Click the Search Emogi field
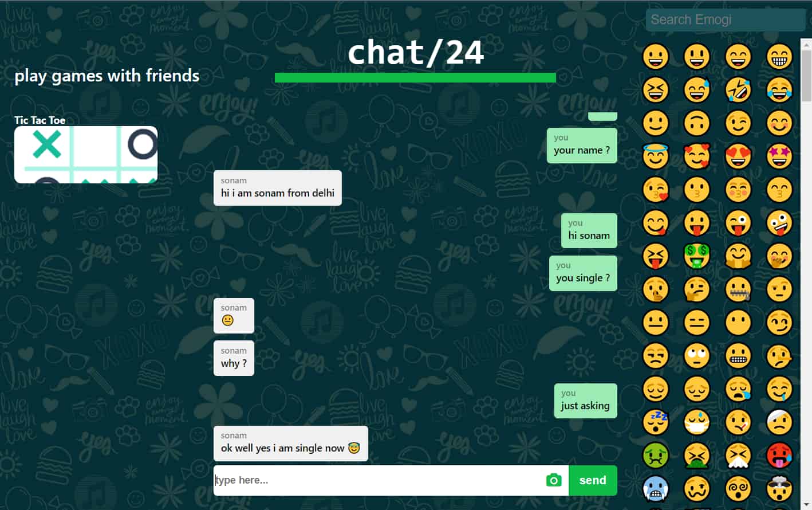The width and height of the screenshot is (812, 510). [725, 19]
